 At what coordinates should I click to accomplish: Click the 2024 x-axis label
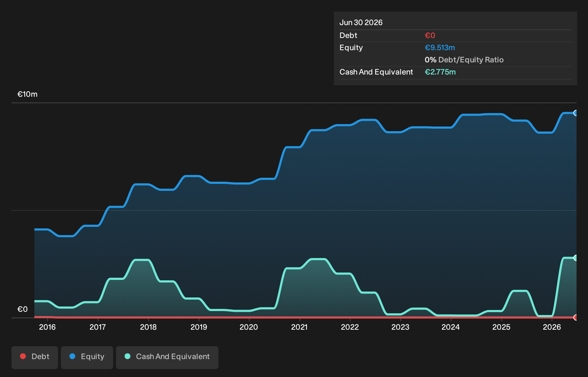[x=450, y=327]
